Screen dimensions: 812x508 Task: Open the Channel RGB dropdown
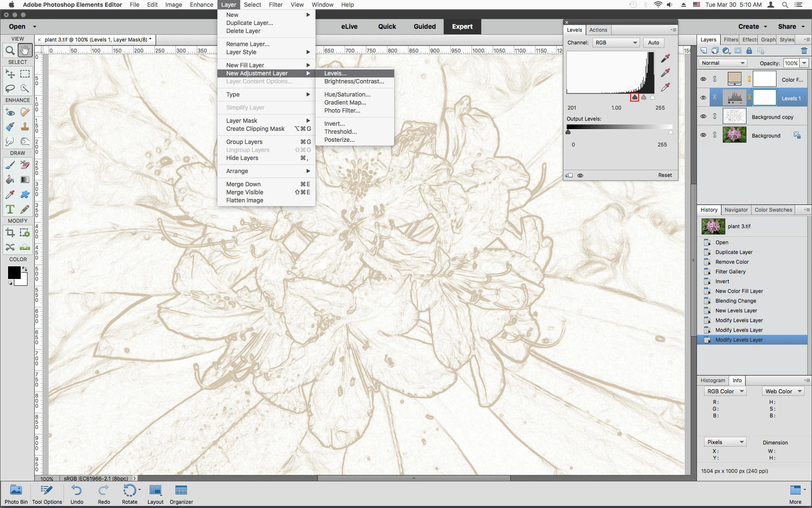click(616, 43)
